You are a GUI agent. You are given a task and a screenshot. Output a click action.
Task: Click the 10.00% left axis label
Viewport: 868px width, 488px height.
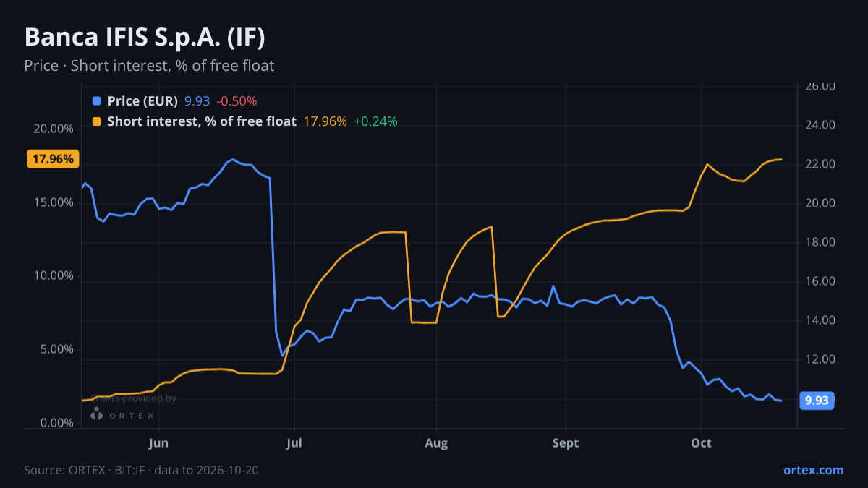[x=54, y=276]
